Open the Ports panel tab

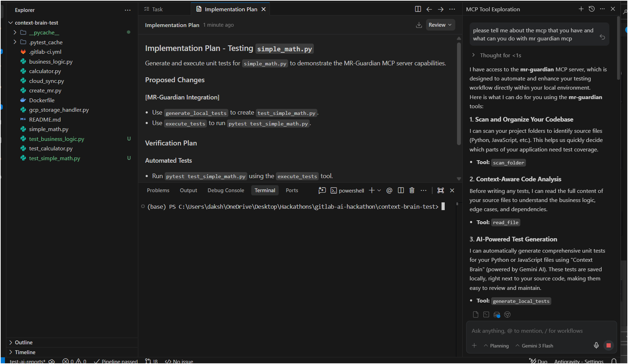pos(292,190)
